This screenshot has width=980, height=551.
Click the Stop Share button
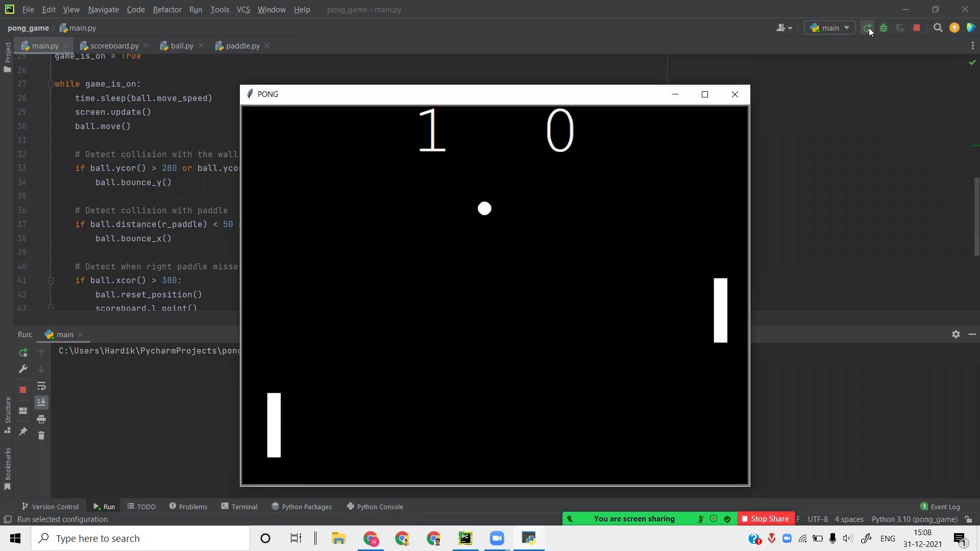coord(766,519)
